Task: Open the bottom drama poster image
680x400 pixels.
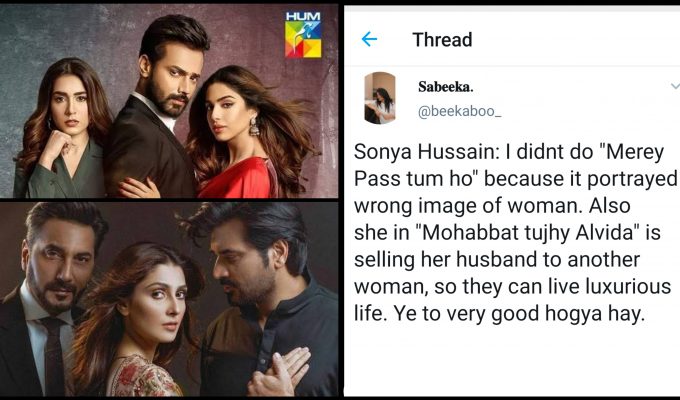Action: (x=169, y=299)
